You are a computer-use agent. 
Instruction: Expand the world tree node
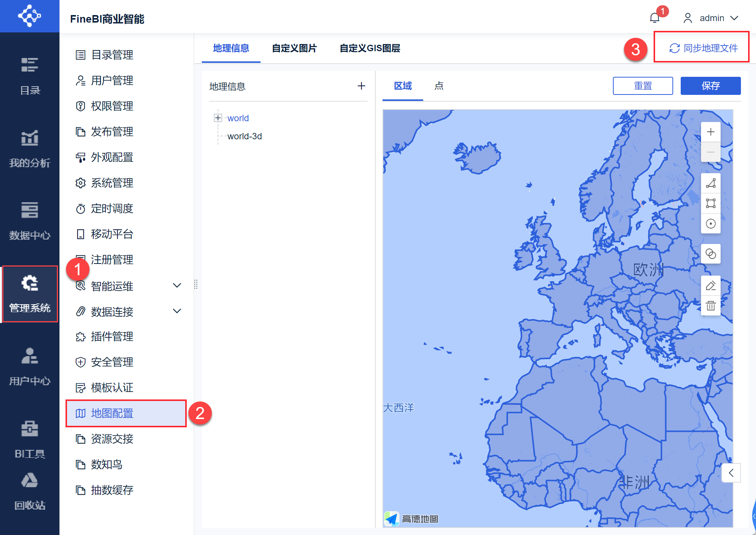218,118
